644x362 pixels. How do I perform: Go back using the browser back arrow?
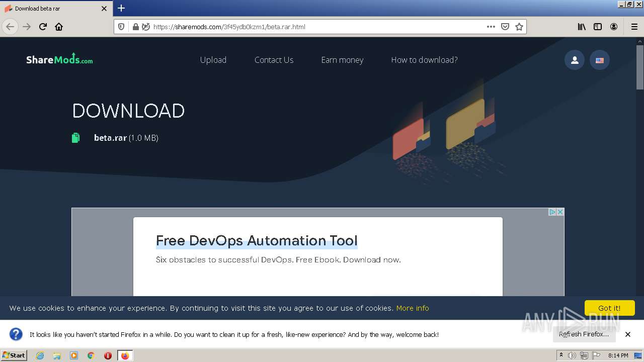10,27
